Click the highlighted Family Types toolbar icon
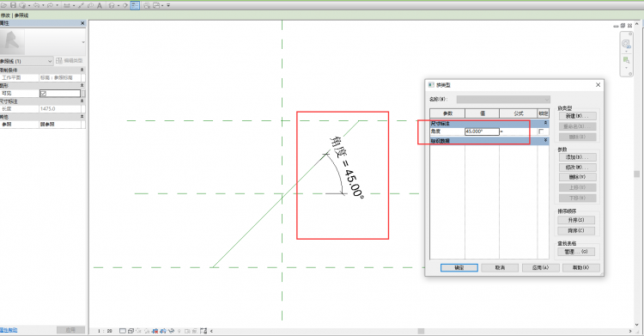 tap(135, 5)
